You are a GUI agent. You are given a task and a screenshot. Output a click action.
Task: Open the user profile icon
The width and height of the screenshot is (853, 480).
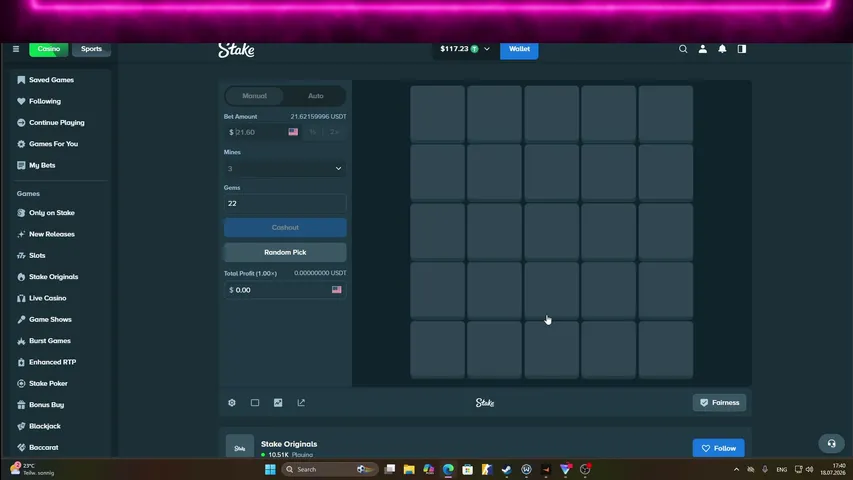click(702, 49)
